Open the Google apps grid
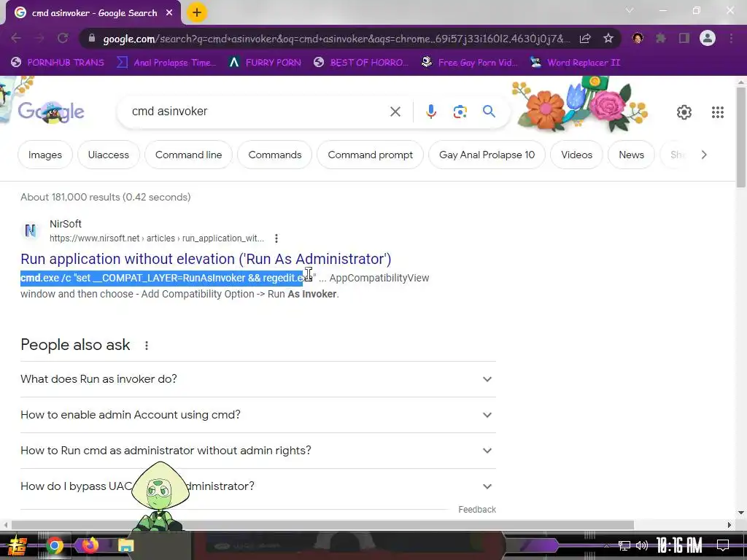 (718, 112)
